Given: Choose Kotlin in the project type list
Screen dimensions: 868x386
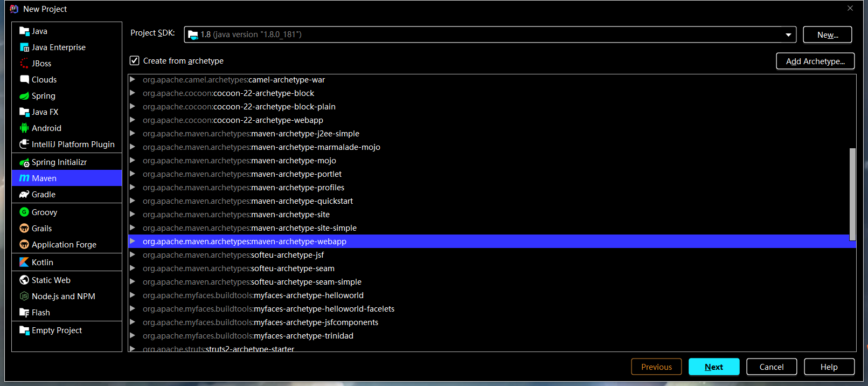Looking at the screenshot, I should point(67,263).
